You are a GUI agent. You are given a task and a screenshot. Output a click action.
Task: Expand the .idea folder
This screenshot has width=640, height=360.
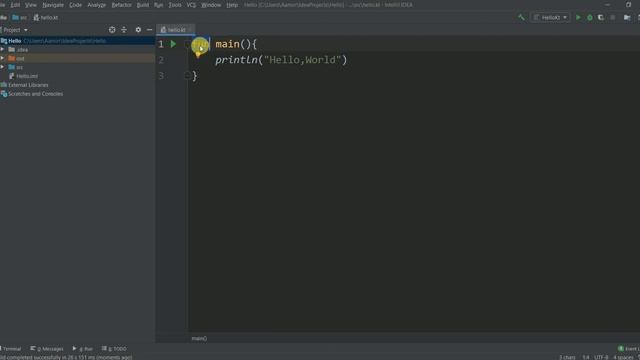click(x=3, y=49)
